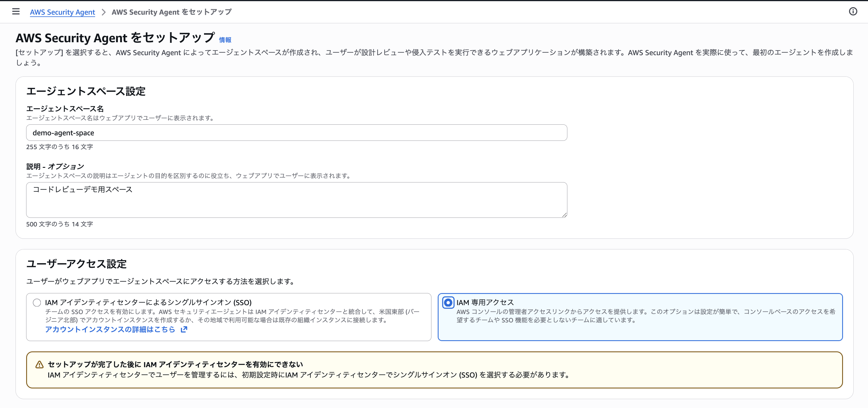Click the warning triangle icon in the alert box
This screenshot has height=408, width=868.
click(x=39, y=364)
